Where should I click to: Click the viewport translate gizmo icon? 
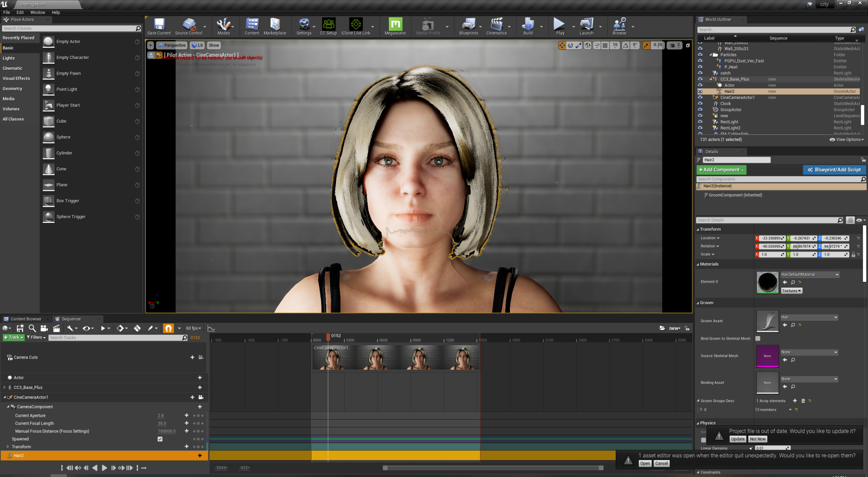click(x=562, y=45)
